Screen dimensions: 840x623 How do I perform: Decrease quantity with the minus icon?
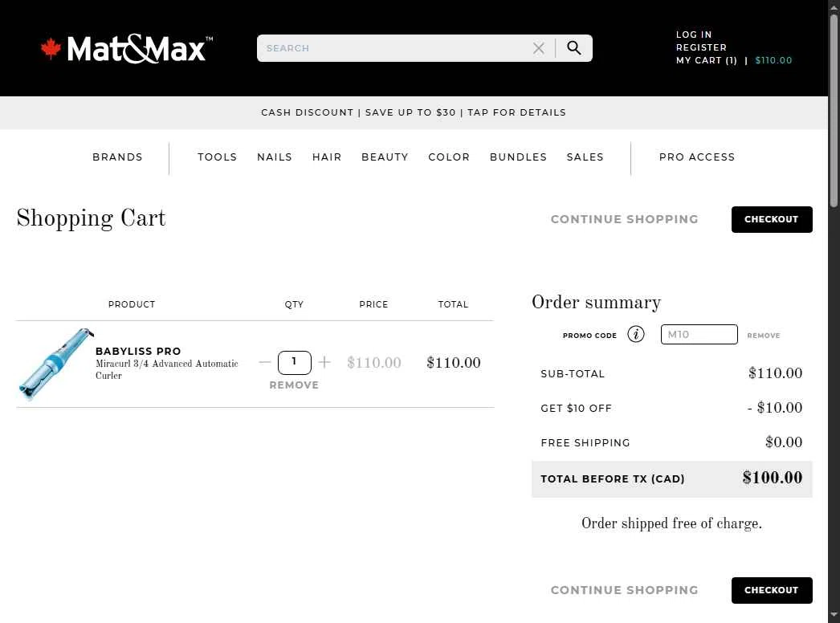(x=265, y=362)
